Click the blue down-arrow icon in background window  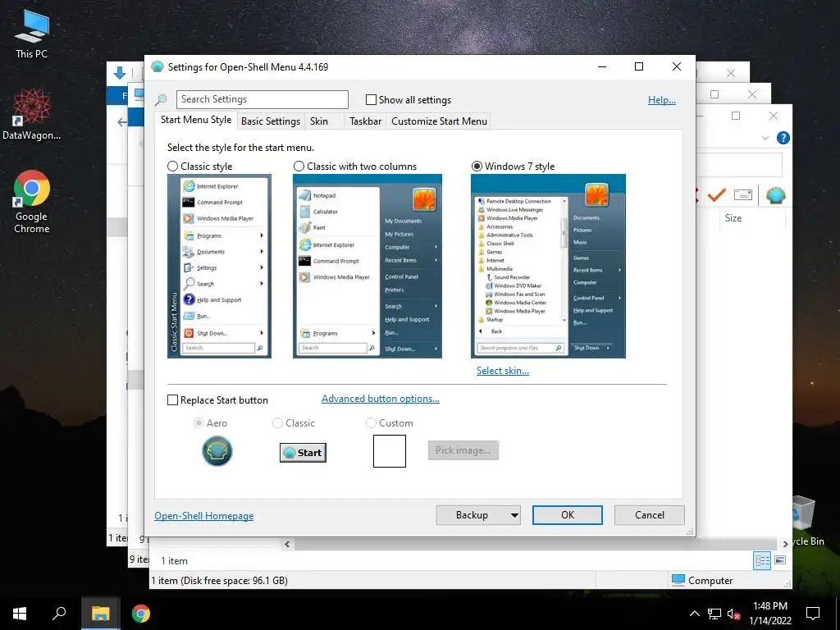[120, 73]
